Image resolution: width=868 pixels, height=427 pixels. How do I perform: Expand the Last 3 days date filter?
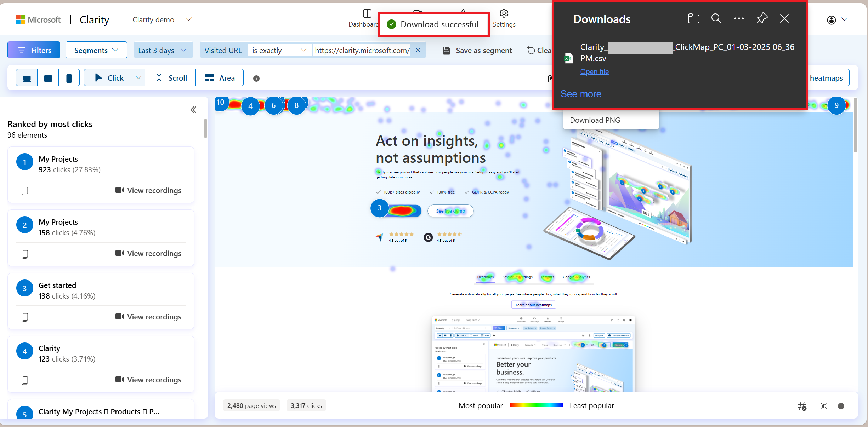(x=161, y=50)
